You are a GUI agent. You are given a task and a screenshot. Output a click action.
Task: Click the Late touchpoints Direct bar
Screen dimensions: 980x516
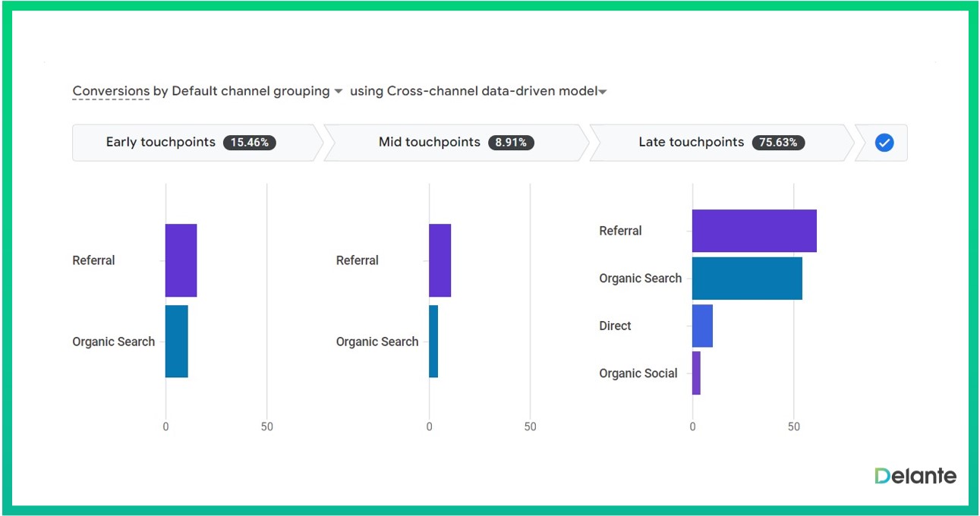702,326
